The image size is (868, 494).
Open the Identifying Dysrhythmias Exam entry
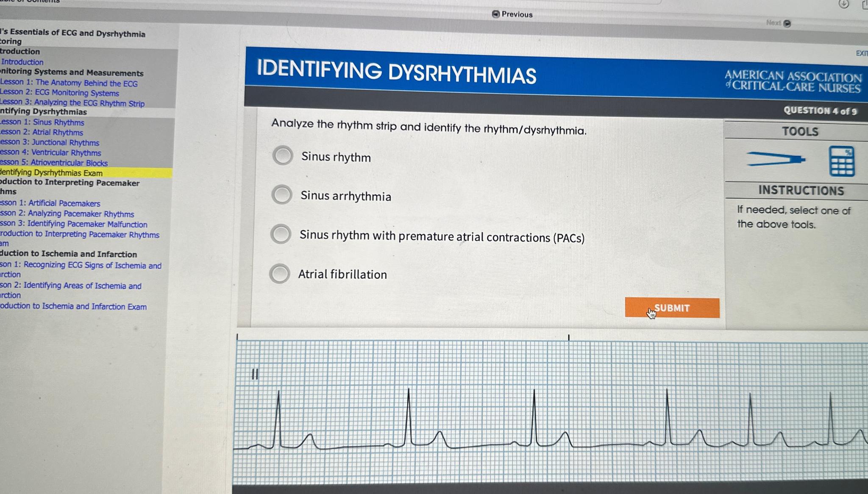point(51,173)
